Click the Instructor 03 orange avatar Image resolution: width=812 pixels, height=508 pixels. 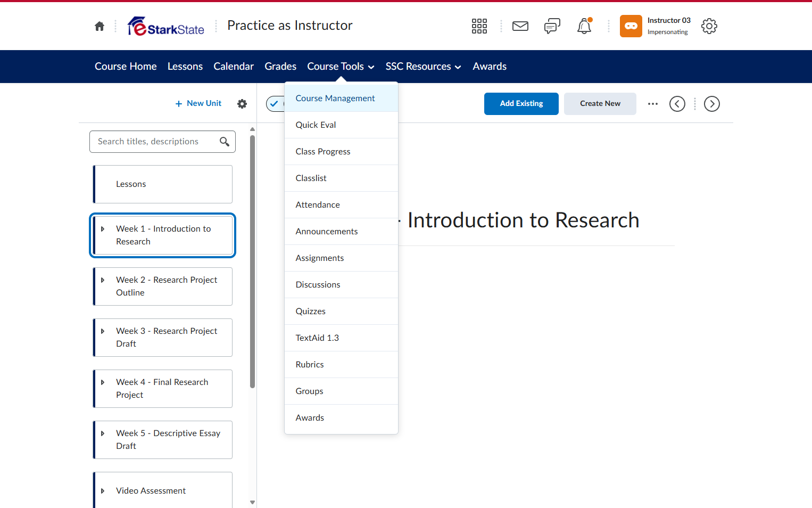pyautogui.click(x=631, y=26)
